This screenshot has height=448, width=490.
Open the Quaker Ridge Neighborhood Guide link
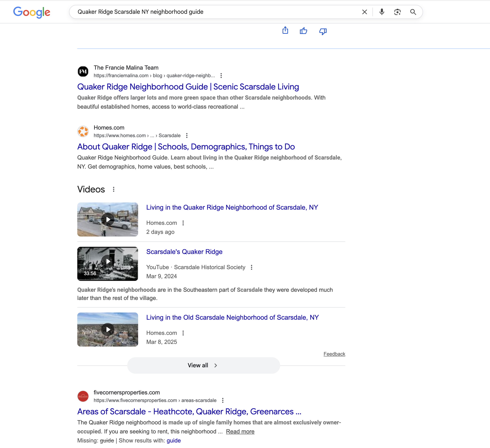click(188, 87)
